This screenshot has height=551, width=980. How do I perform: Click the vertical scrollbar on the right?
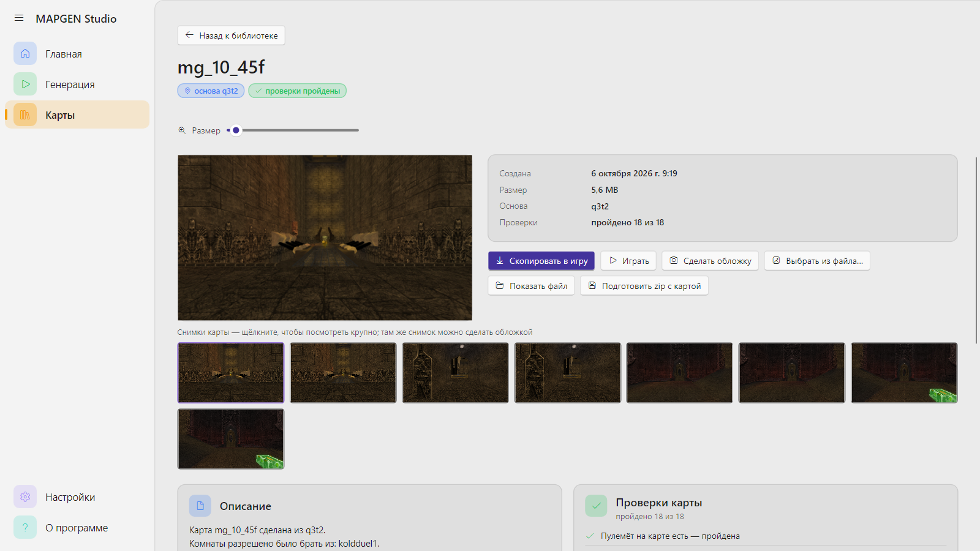coord(976,250)
